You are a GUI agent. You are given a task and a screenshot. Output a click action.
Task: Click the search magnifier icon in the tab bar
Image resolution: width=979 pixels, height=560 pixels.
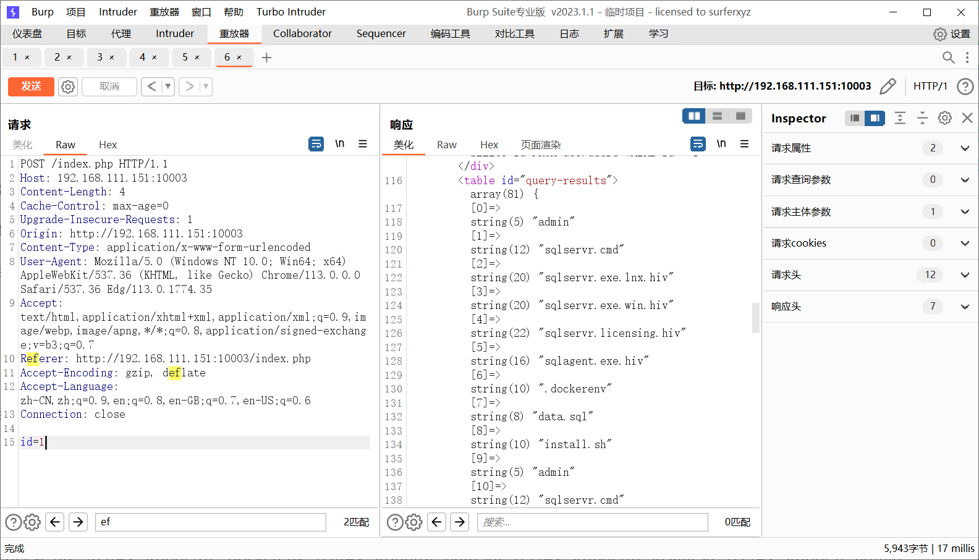pos(948,57)
